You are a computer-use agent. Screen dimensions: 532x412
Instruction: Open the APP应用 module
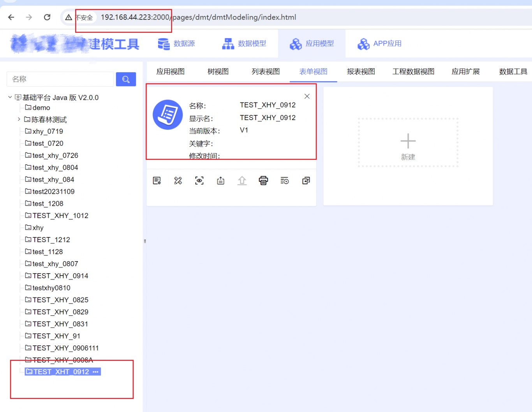[x=379, y=44]
